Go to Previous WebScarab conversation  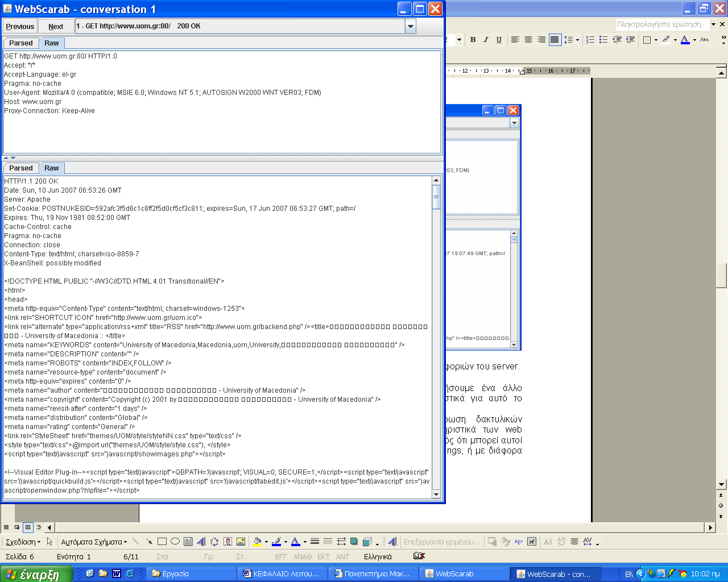[x=20, y=26]
